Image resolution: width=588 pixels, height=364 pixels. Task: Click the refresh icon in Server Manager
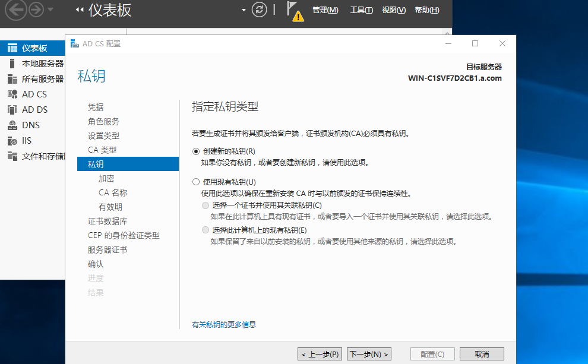click(259, 10)
